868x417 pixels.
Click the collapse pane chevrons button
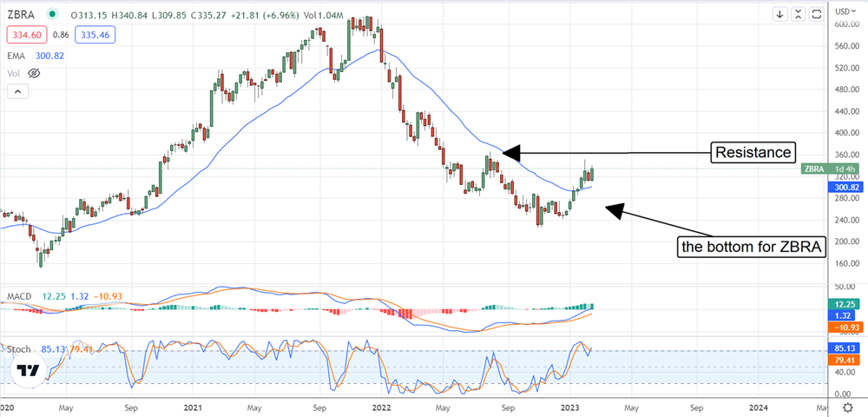tap(799, 14)
